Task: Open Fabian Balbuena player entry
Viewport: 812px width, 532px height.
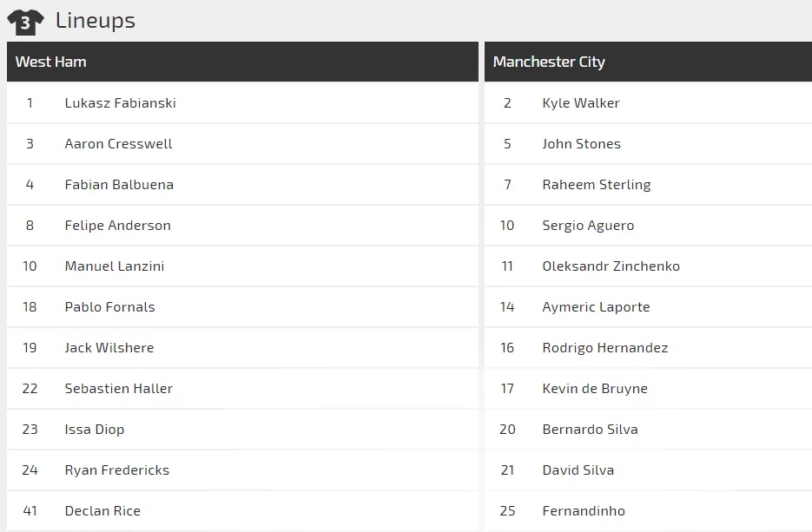Action: (x=119, y=184)
